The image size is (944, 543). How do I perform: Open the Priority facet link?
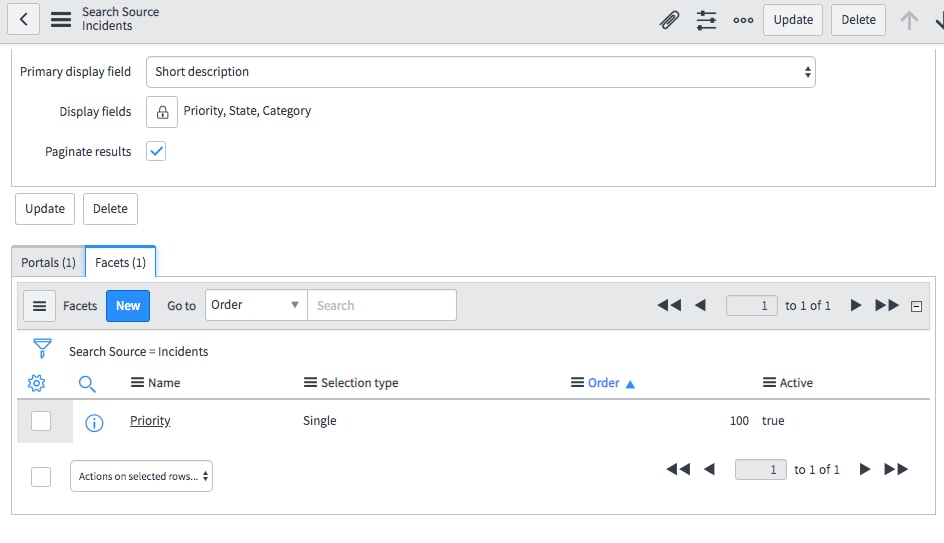(x=150, y=421)
